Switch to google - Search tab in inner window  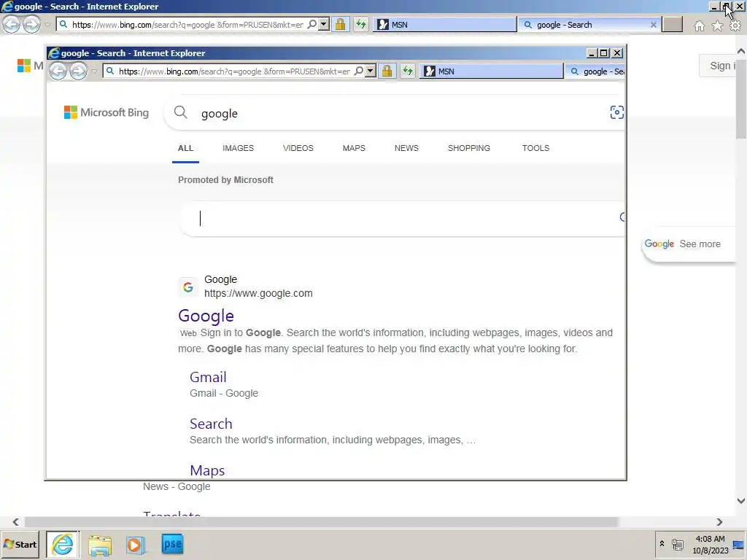[595, 71]
